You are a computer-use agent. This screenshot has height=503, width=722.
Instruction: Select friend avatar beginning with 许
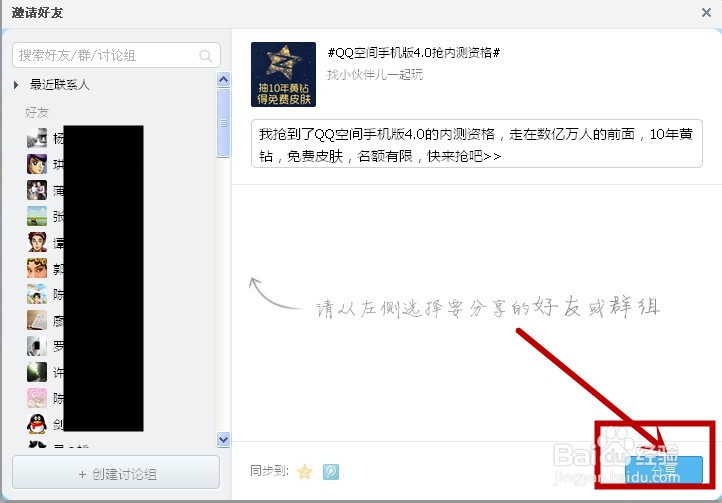point(37,372)
